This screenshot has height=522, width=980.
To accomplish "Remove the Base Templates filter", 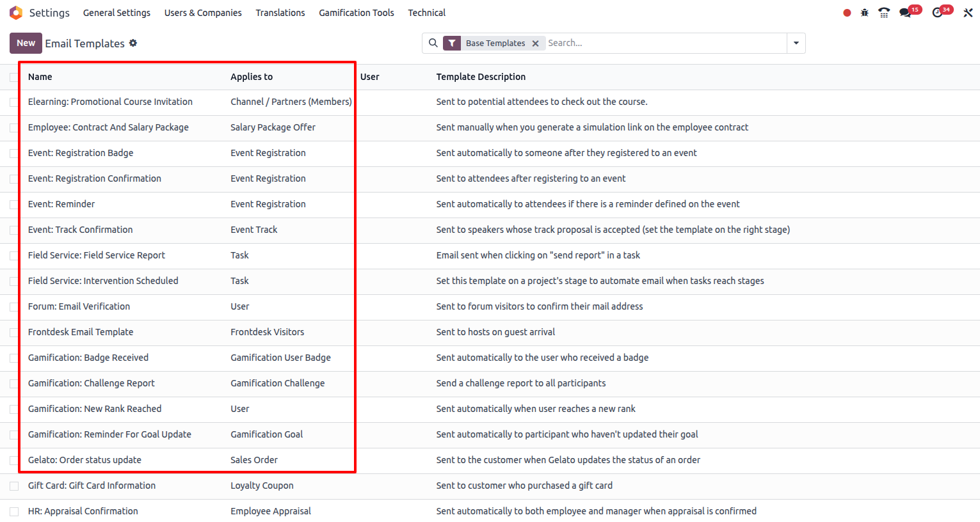I will point(535,43).
